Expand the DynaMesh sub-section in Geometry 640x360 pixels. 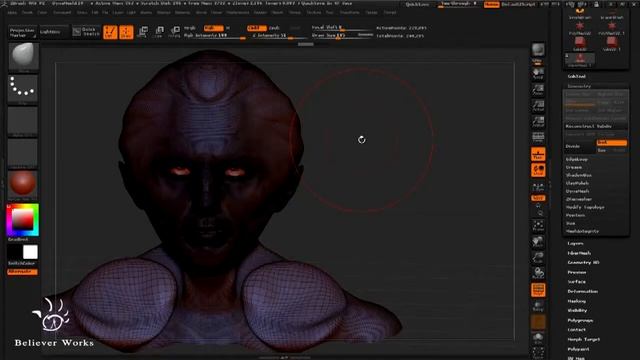577,191
